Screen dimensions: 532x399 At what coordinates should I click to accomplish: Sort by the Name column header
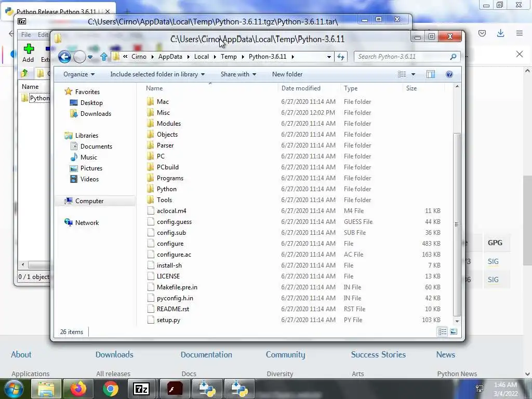(x=154, y=88)
